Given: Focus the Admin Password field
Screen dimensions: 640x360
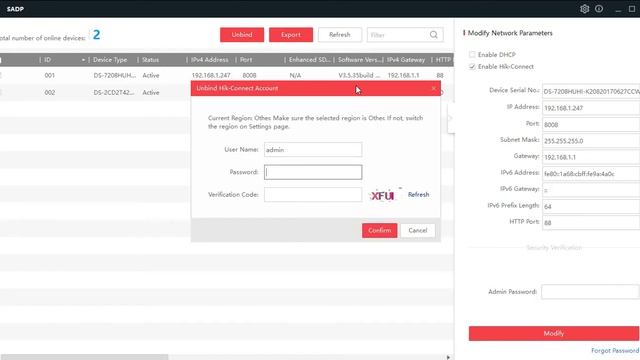Looking at the screenshot, I should pos(590,292).
